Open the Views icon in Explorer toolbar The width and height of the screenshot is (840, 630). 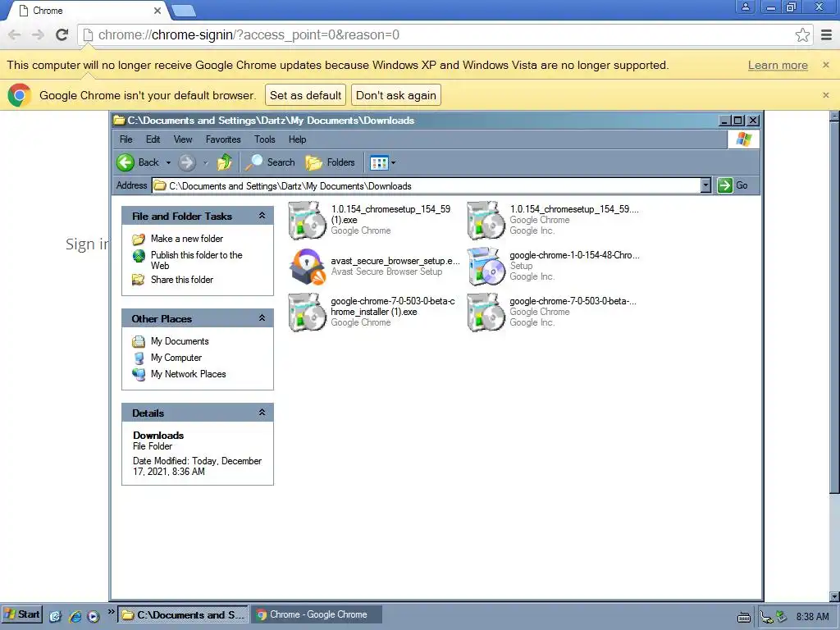coord(379,162)
